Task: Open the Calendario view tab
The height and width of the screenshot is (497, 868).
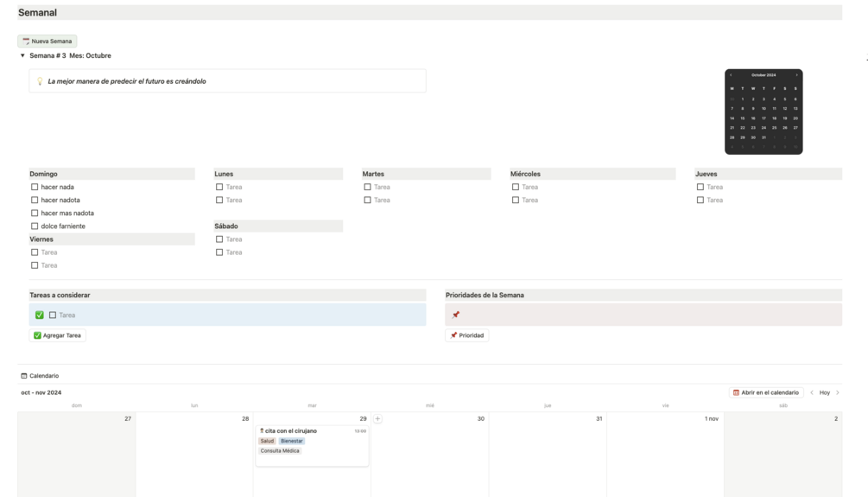Action: [40, 376]
